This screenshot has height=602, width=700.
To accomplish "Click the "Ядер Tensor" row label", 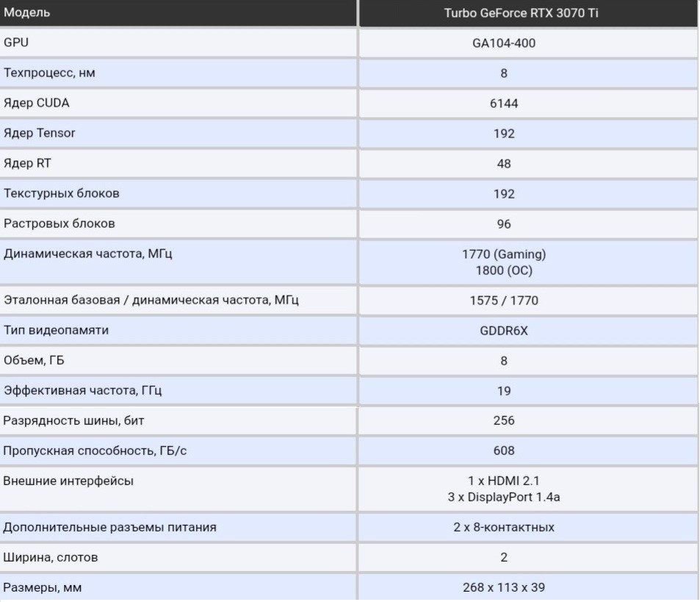I will point(40,133).
